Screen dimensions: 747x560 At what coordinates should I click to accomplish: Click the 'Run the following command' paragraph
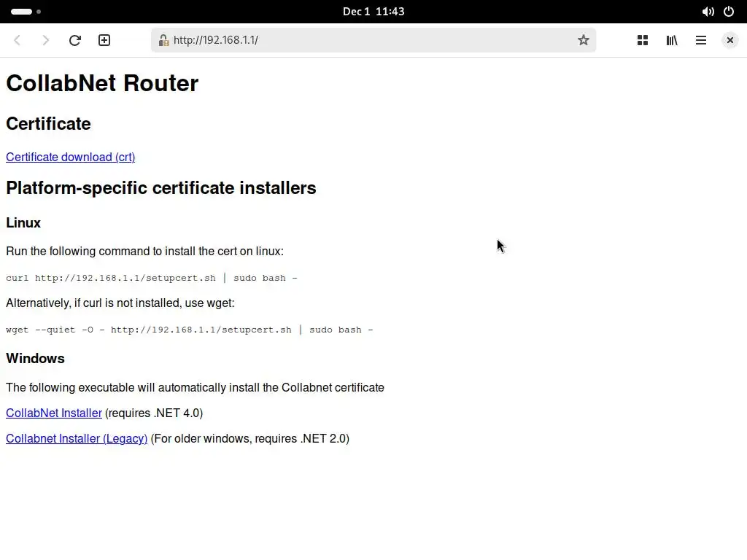tap(145, 251)
